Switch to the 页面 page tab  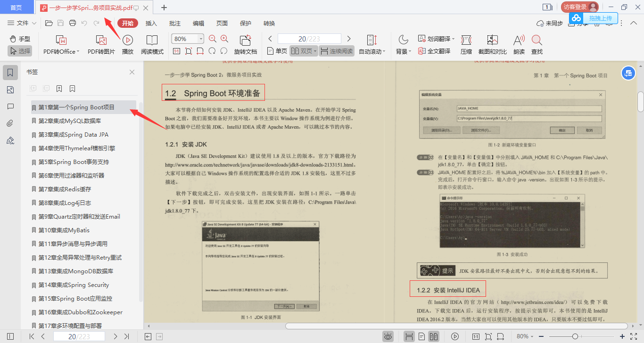[x=222, y=23]
